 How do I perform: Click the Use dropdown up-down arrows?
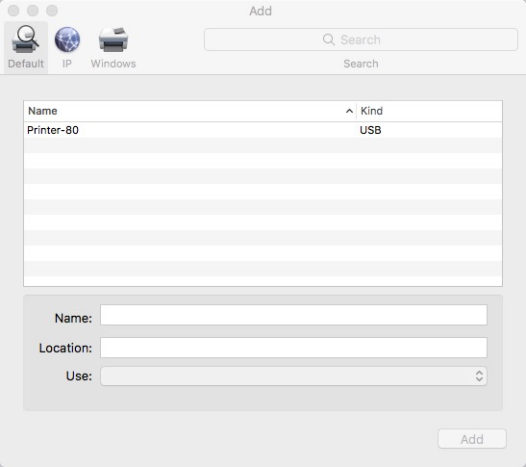479,376
